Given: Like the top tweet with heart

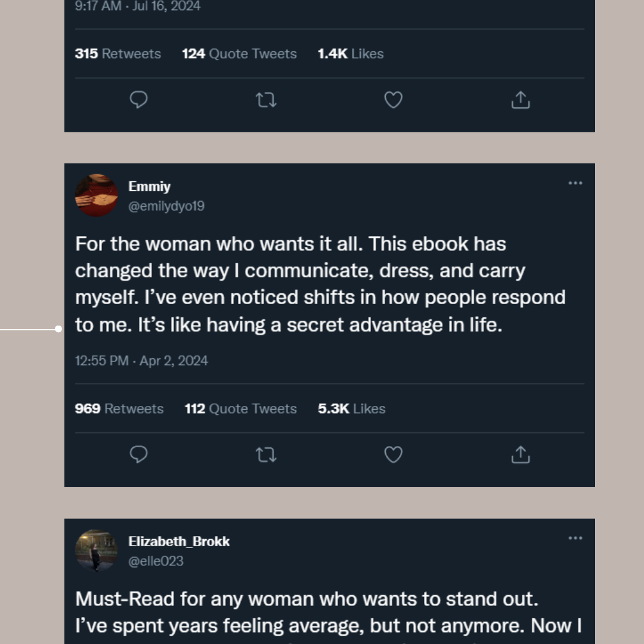Looking at the screenshot, I should (393, 100).
